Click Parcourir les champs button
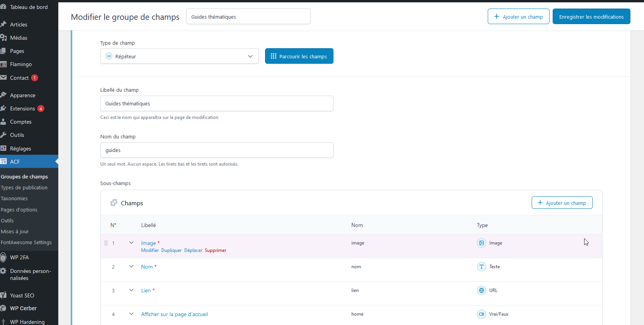Viewport: 644px width, 325px height. click(299, 56)
